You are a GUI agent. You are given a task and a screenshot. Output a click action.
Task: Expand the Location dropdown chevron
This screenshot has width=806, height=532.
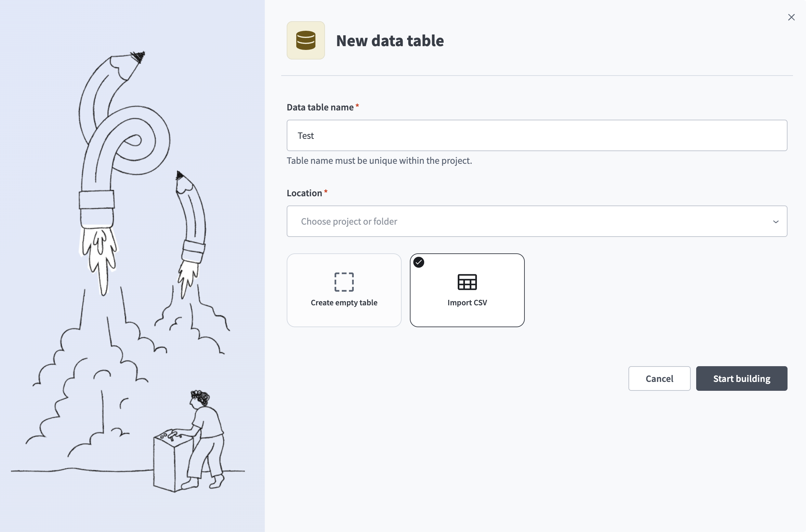tap(776, 222)
